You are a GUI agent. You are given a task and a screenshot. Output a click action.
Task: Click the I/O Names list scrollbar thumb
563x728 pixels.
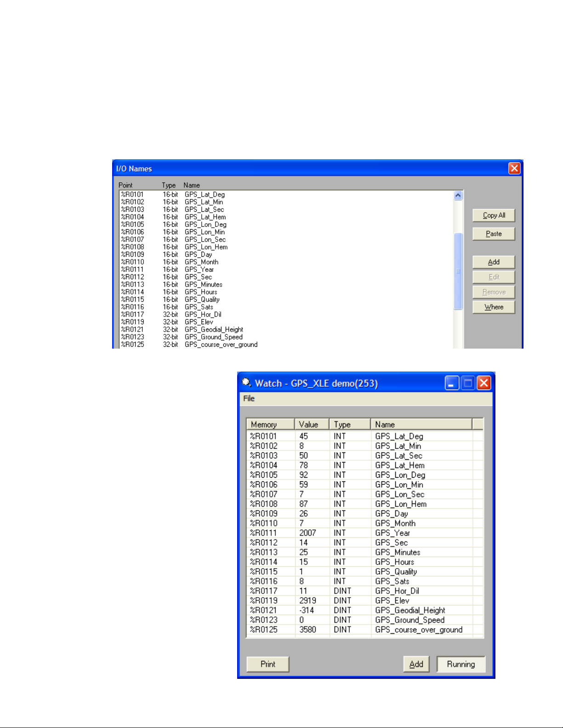point(458,271)
